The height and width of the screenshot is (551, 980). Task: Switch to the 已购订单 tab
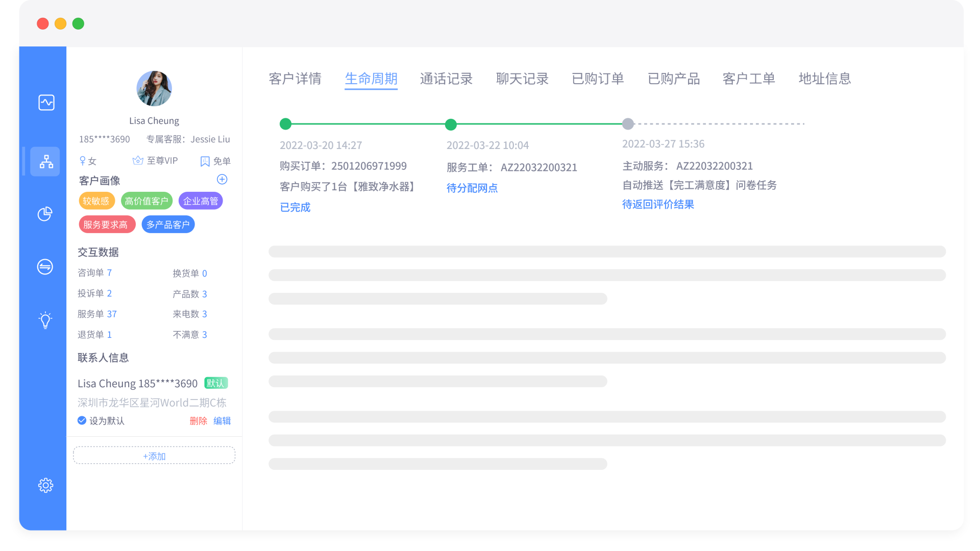click(598, 79)
